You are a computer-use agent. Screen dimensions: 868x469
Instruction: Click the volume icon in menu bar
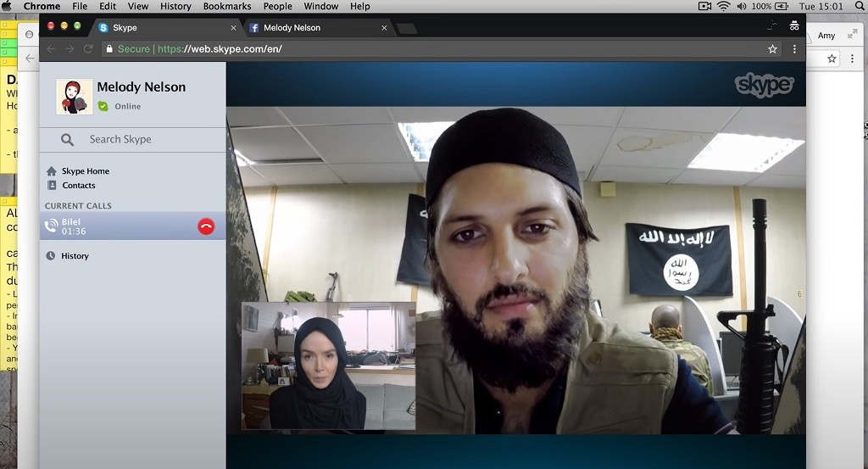coord(741,6)
